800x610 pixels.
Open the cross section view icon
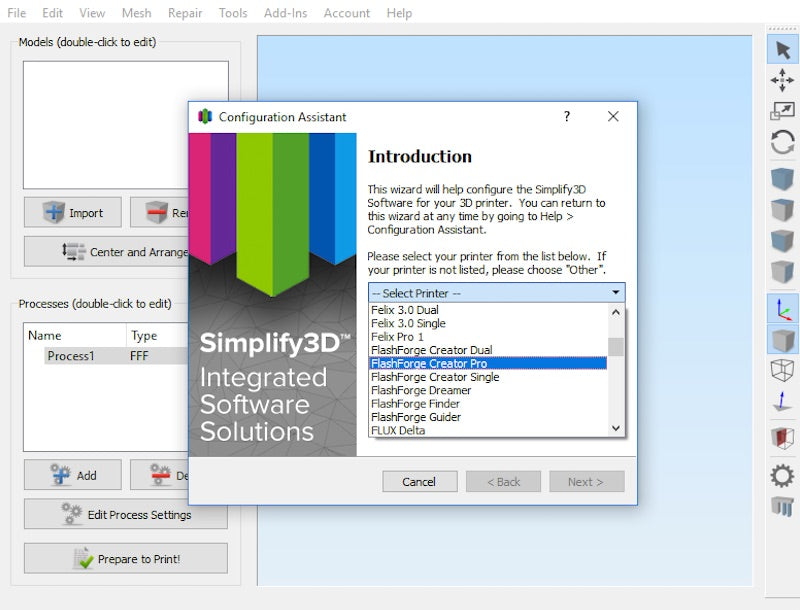pos(782,437)
